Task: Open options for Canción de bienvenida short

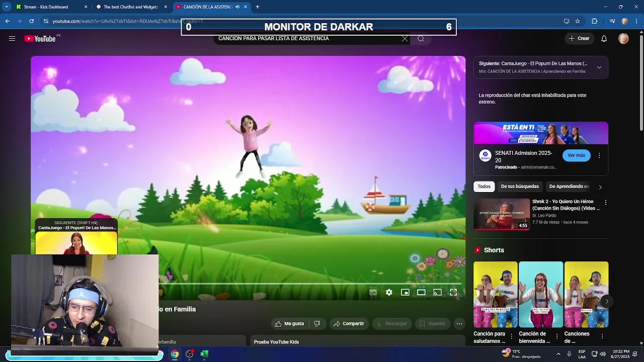Action: [557, 336]
